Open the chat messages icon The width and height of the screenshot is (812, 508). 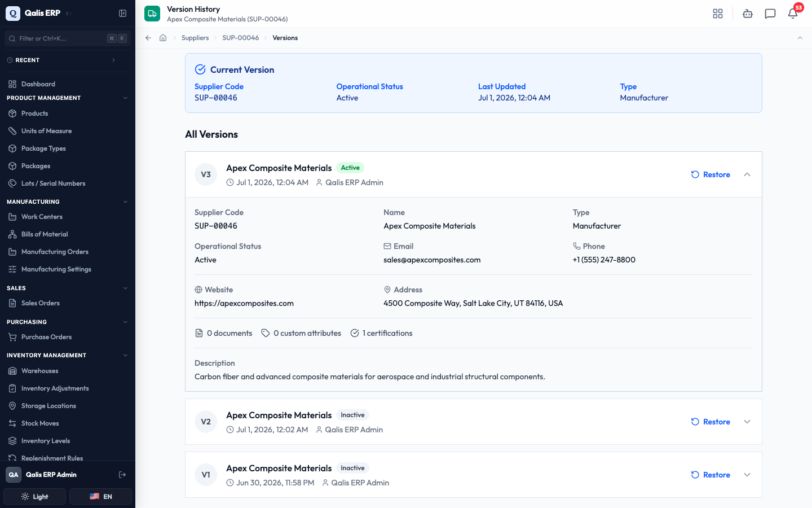coord(770,14)
